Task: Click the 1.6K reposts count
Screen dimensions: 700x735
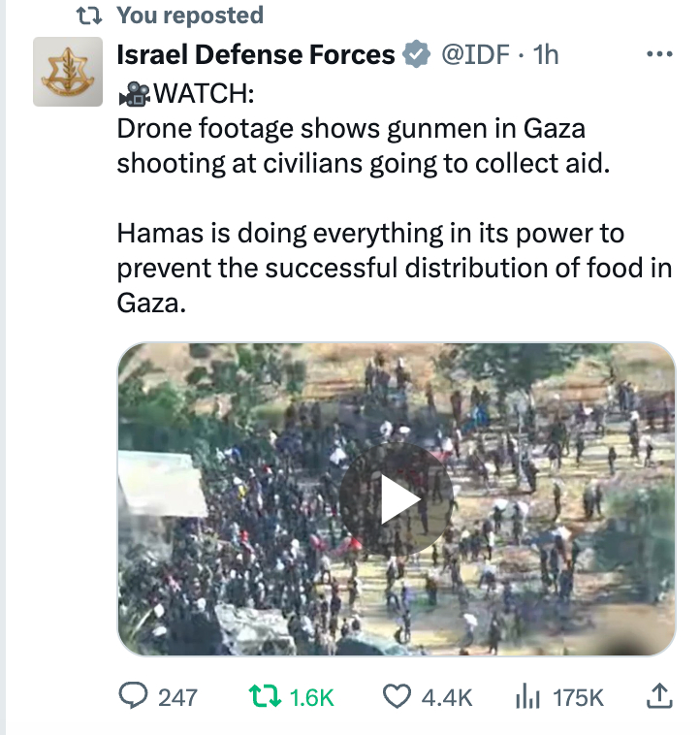Action: [x=311, y=697]
